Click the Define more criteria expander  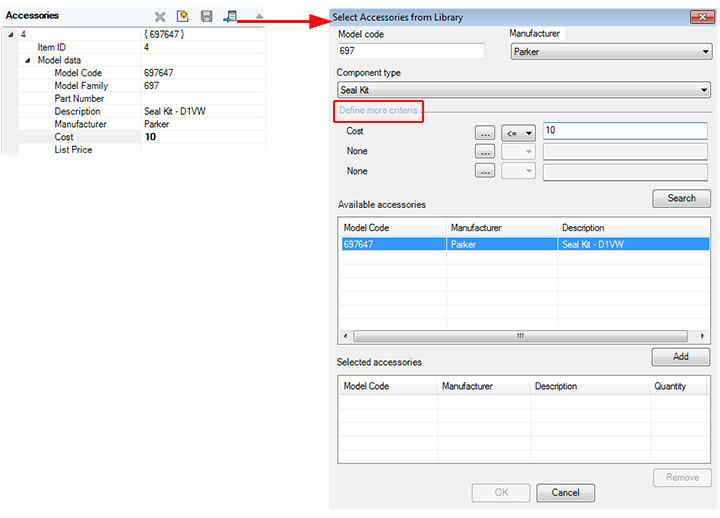[x=378, y=111]
